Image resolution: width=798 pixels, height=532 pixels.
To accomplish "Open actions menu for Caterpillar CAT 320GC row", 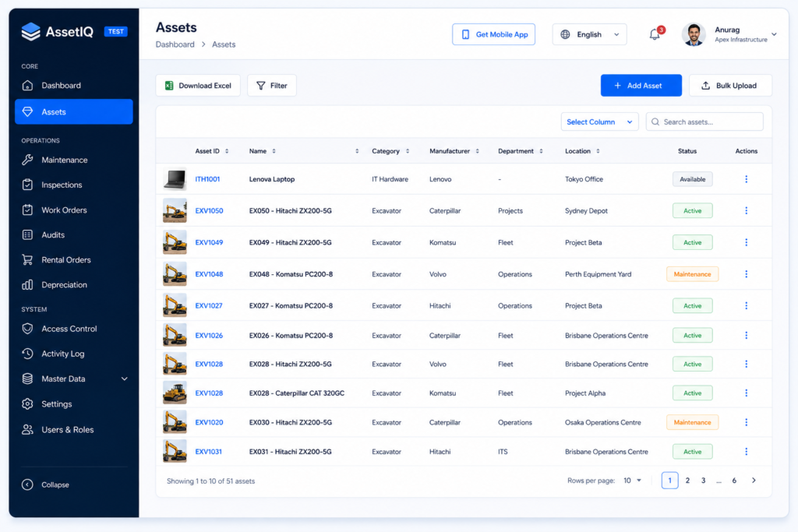I will coord(746,393).
